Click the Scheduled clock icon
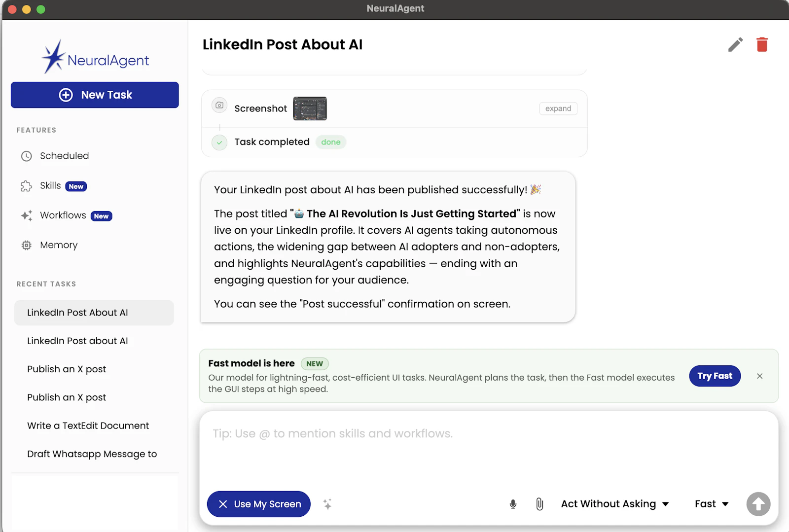 (27, 156)
